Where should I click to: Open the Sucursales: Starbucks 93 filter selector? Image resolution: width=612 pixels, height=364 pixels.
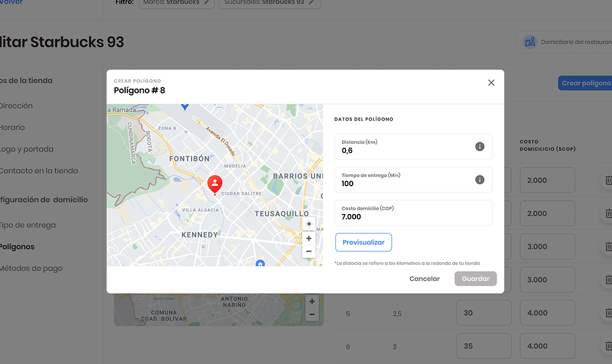266,2
